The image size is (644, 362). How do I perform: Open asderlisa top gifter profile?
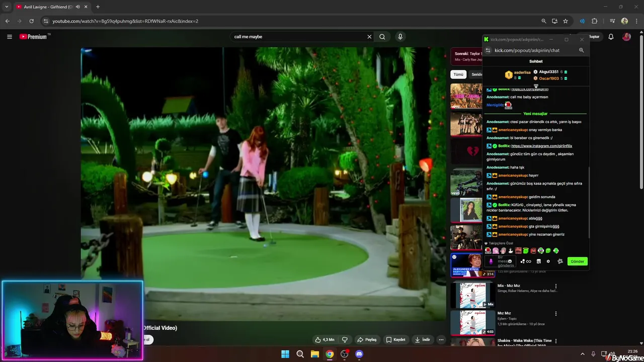pos(522,72)
